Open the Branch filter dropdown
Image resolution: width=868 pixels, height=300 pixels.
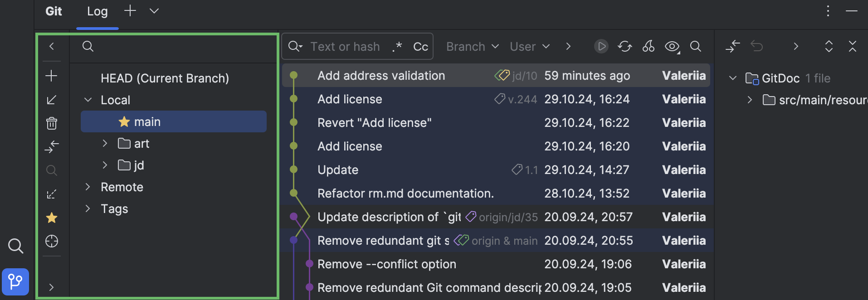pos(472,46)
